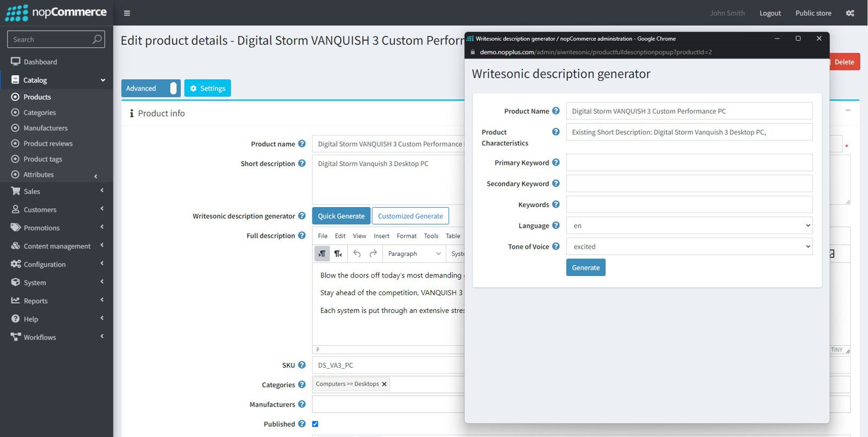This screenshot has width=868, height=437.
Task: Select right-to-left text direction icon
Action: click(338, 253)
